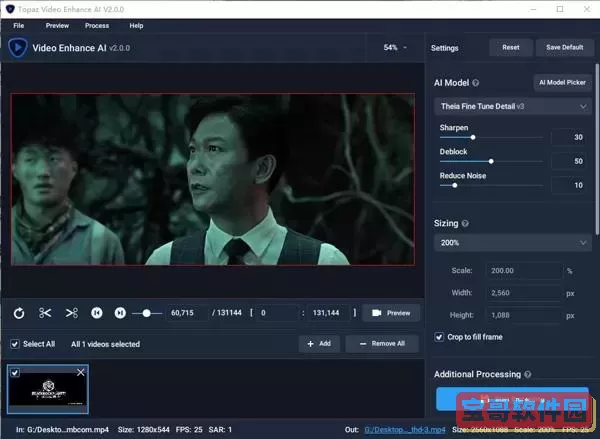Screen dimensions: 600x439
Task: Open the Sizing help question icon
Action: point(465,223)
